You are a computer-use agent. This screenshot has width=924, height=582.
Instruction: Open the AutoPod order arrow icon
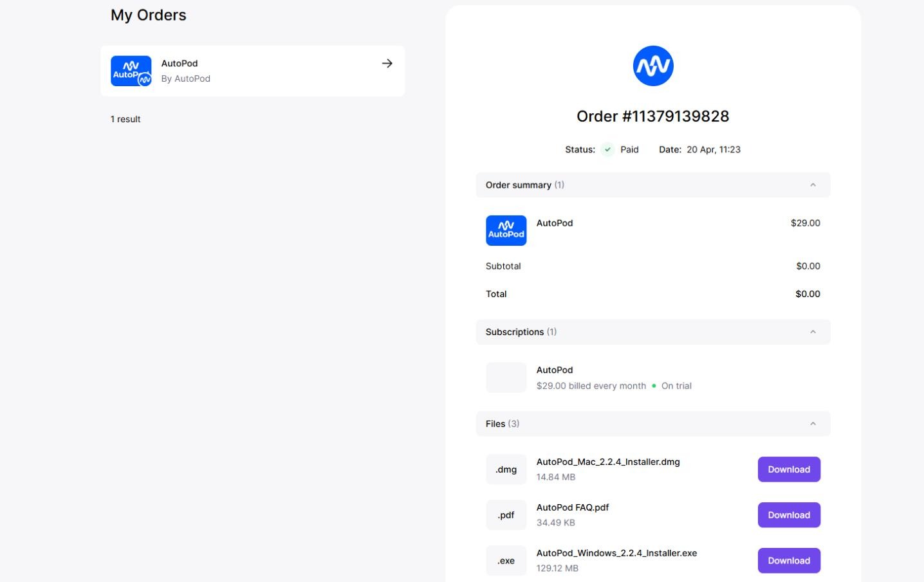pyautogui.click(x=387, y=63)
